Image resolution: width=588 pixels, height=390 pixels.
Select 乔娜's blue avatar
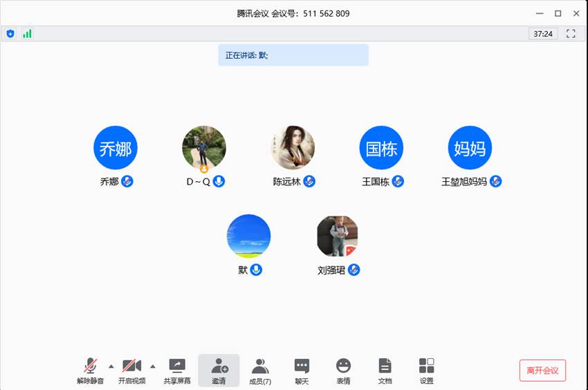116,148
